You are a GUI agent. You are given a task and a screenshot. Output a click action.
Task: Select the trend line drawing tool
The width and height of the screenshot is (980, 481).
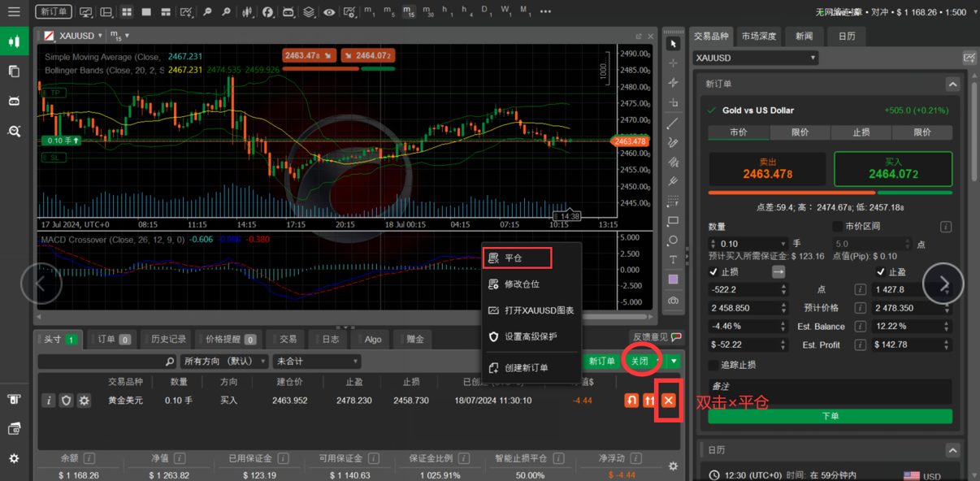[x=673, y=123]
